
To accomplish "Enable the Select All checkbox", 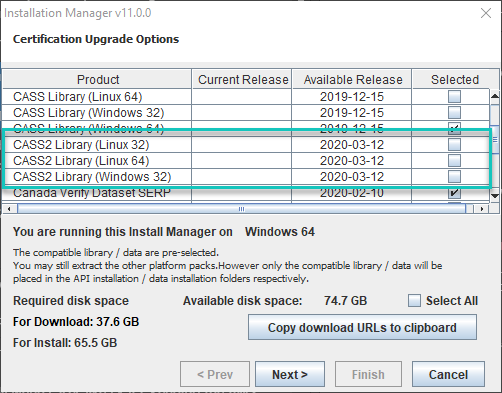I will coord(414,301).
